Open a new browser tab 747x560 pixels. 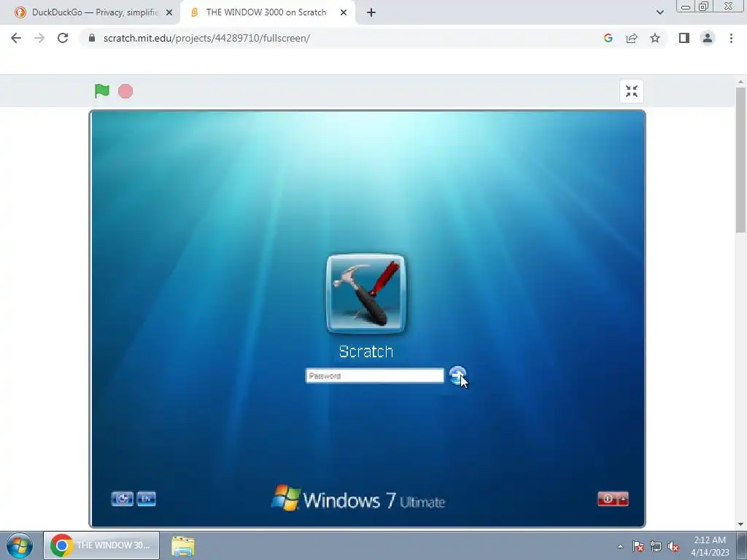371,12
